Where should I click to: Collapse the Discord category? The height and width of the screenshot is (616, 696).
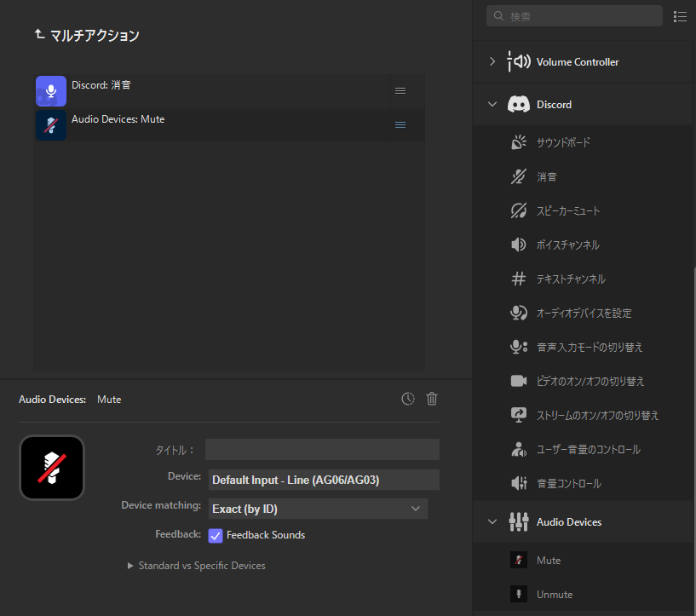492,105
